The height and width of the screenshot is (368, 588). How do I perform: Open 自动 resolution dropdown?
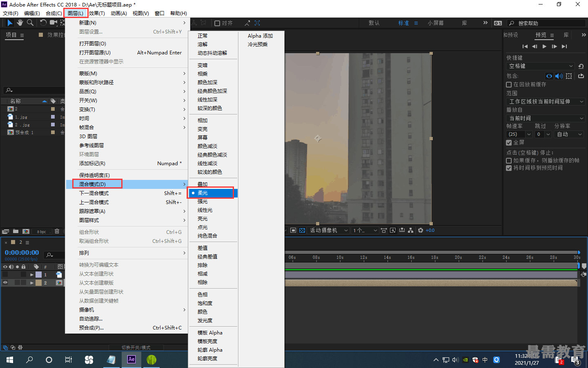click(569, 134)
